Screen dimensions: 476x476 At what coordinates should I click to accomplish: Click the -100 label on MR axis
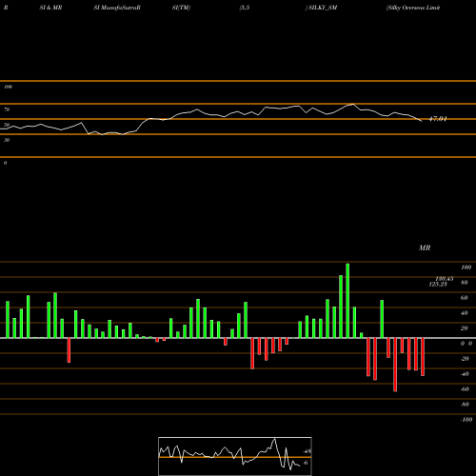pos(466,420)
